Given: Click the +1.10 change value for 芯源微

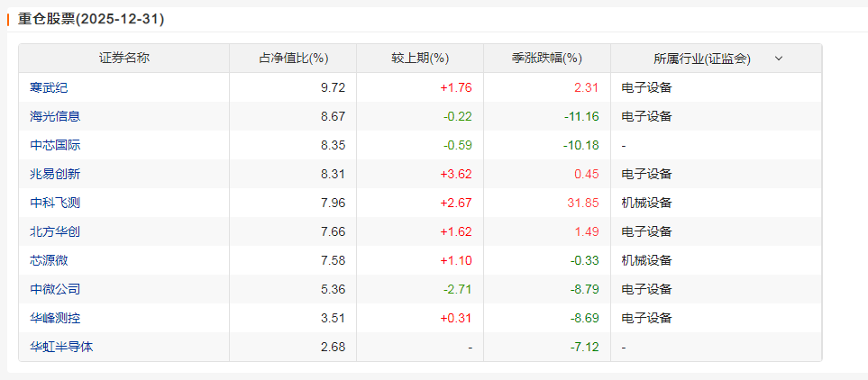Looking at the screenshot, I should pyautogui.click(x=456, y=260).
